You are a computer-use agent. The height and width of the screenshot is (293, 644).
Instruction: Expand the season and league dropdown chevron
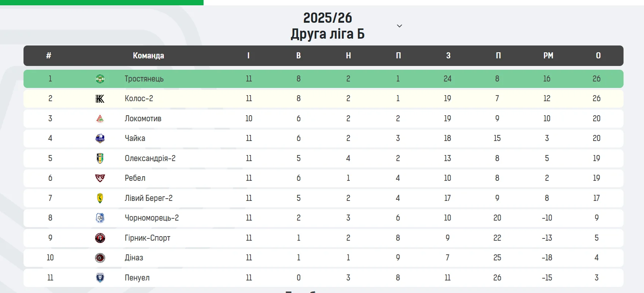pos(399,26)
